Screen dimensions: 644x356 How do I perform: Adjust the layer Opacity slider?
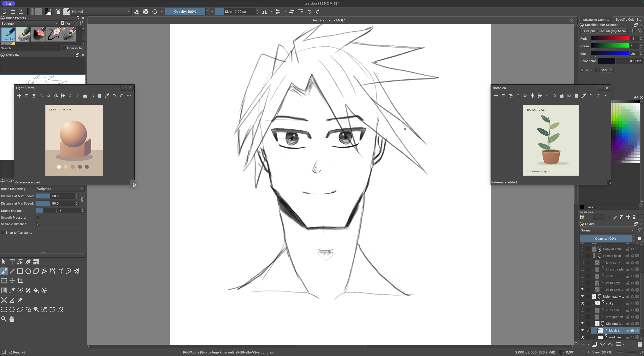(605, 239)
